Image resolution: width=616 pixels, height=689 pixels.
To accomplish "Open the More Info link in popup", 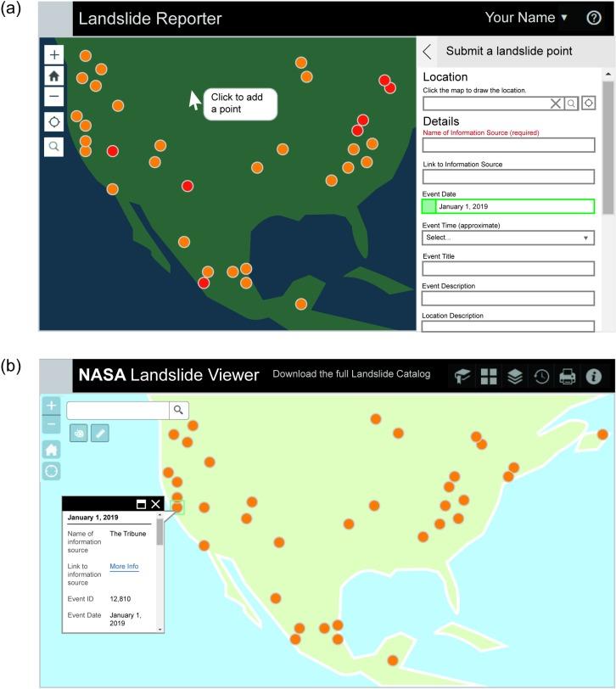I will coord(124,567).
